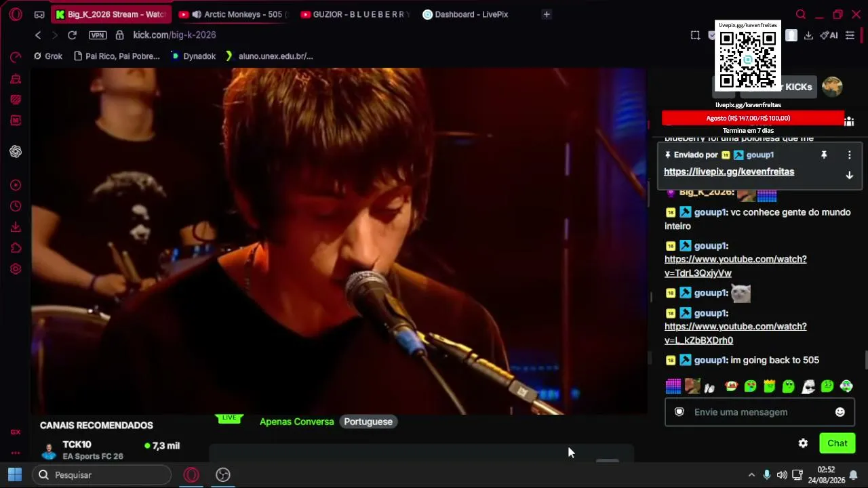Click the taskbar Pesquisar search box
This screenshot has height=488, width=868.
point(102,475)
